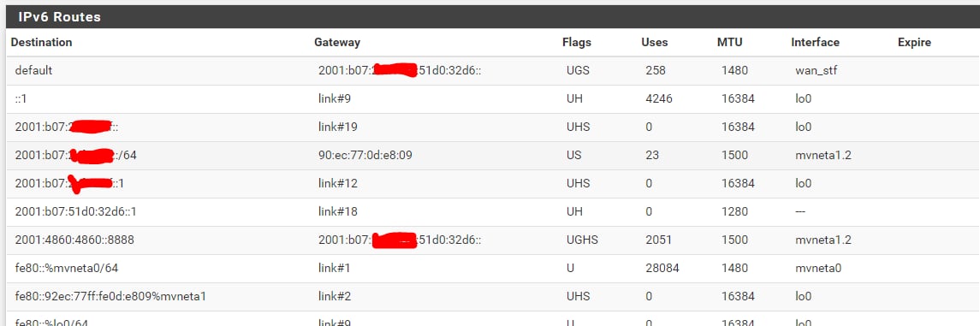Select the Interface column header

(815, 43)
